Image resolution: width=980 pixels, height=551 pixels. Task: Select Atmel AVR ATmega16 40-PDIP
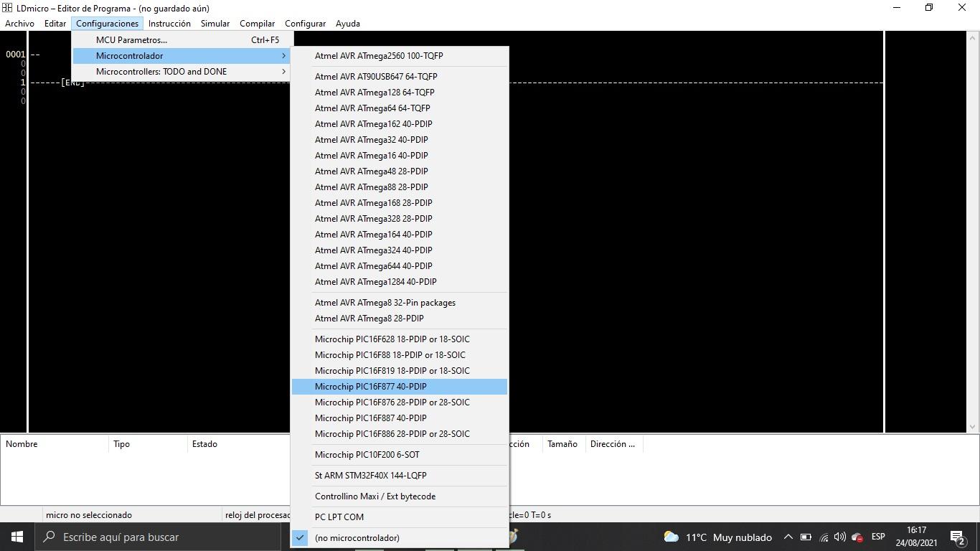(400, 156)
